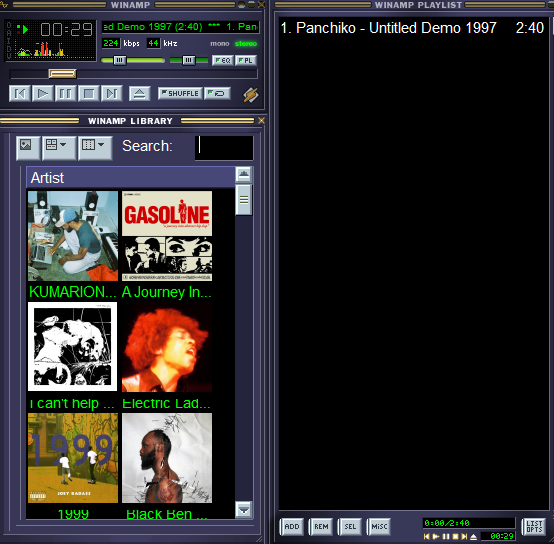Select the Gasoline A Journey In album cover
Image resolution: width=554 pixels, height=544 pixels.
[167, 236]
